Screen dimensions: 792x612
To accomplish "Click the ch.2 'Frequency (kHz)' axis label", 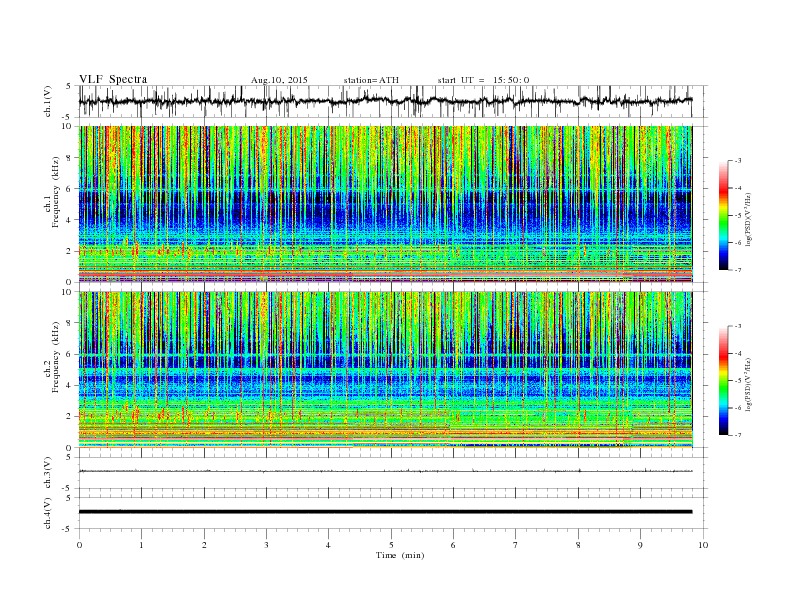I will pyautogui.click(x=56, y=358).
